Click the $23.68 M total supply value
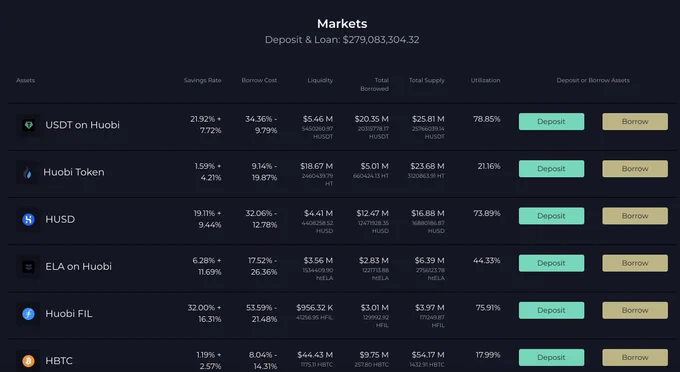The height and width of the screenshot is (372, 680). coord(427,166)
